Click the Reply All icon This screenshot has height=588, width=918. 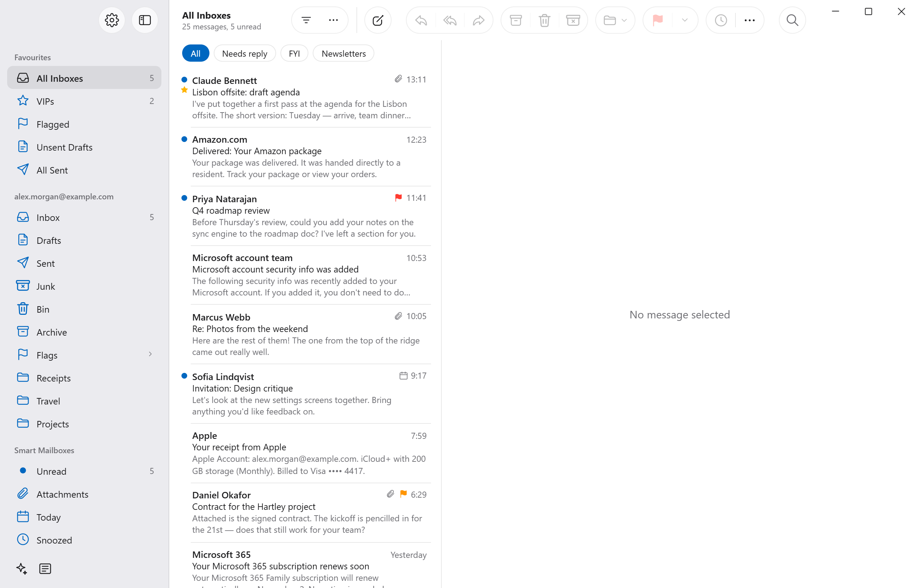click(x=450, y=20)
